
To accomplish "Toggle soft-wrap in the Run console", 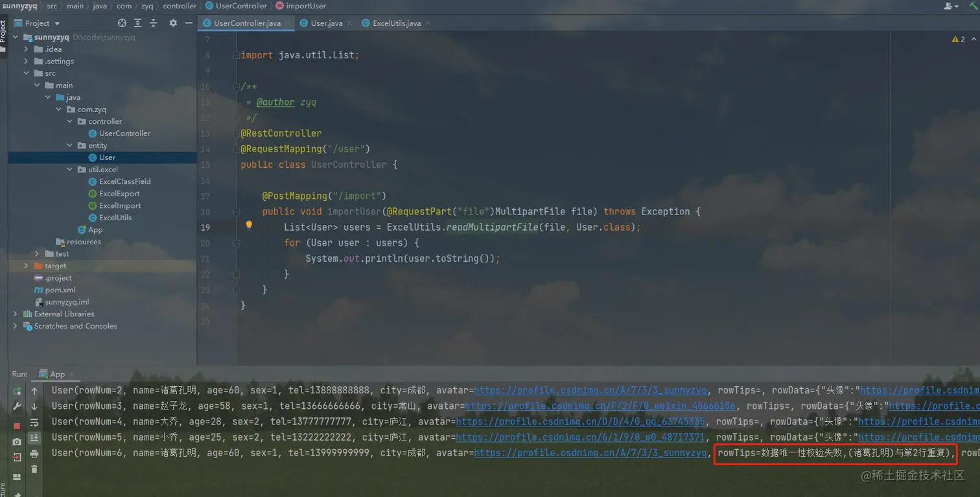I will tap(34, 422).
